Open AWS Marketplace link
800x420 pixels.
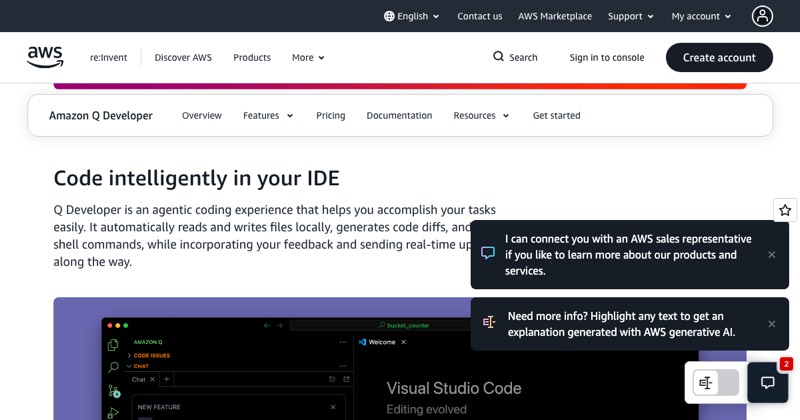(x=555, y=16)
